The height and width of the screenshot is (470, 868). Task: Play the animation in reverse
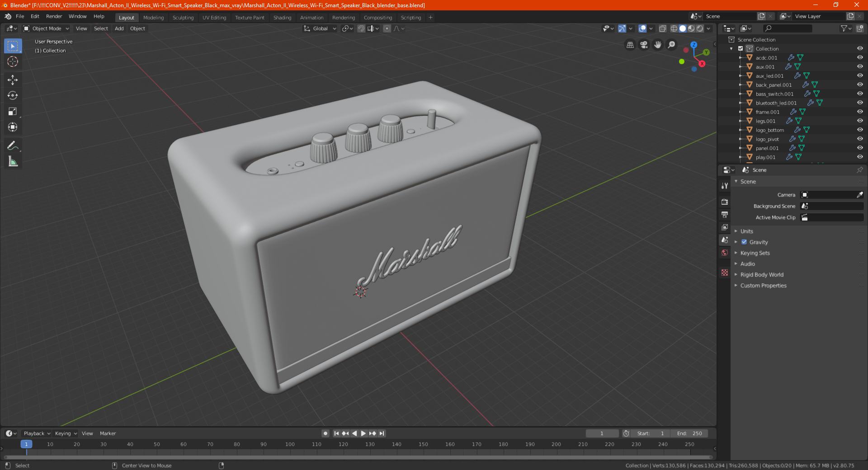point(354,433)
